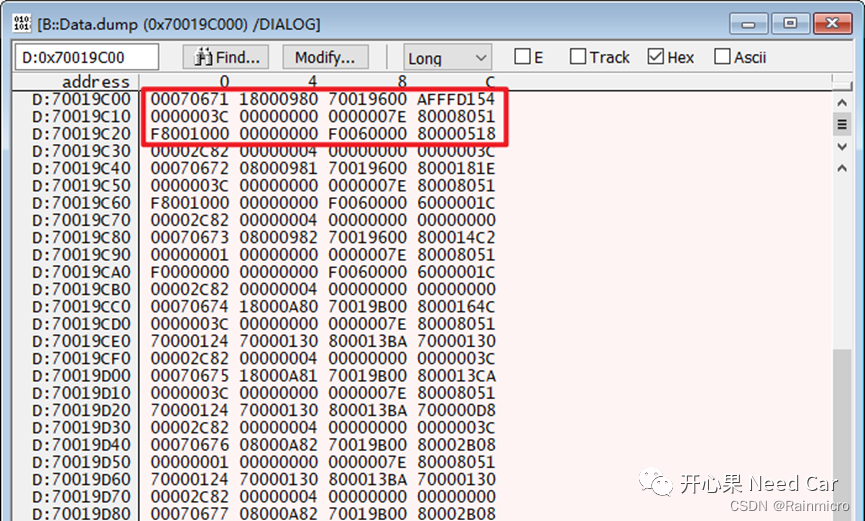Focus the D:0x70019C00 address field
This screenshot has height=521, width=865.
pos(86,57)
